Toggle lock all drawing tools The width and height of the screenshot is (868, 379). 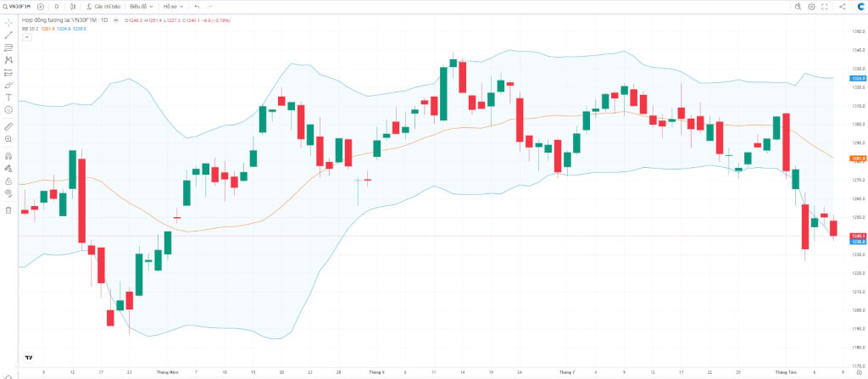pyautogui.click(x=8, y=181)
